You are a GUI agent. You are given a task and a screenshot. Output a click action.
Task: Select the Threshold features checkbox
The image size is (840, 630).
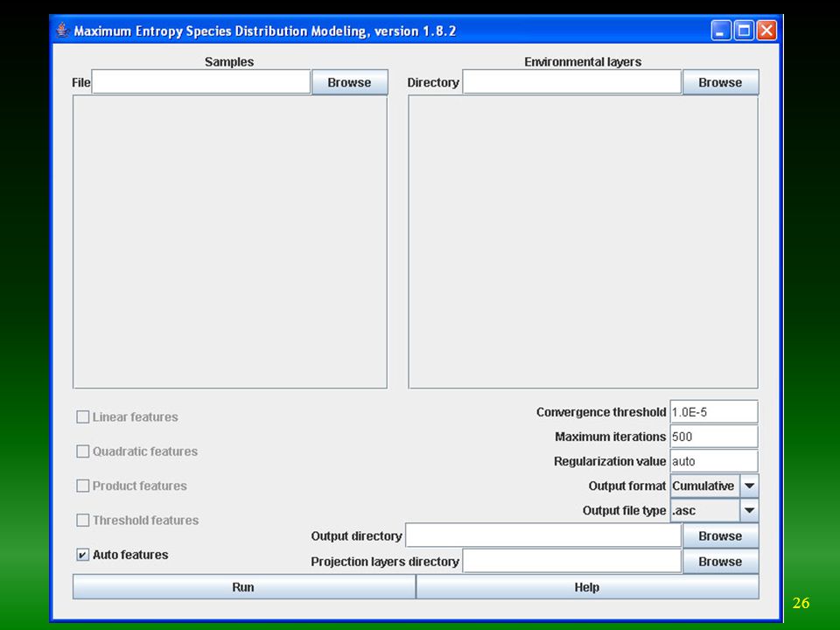pyautogui.click(x=82, y=520)
